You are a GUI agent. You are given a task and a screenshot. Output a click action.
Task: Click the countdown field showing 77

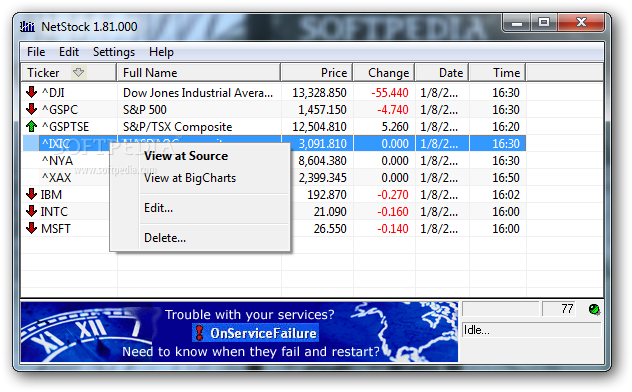click(x=560, y=309)
